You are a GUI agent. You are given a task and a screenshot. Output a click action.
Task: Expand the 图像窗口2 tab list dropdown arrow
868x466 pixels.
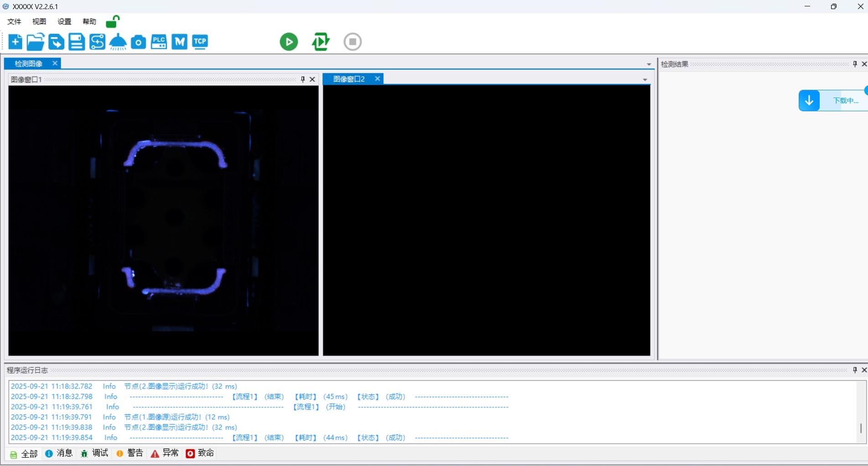(x=645, y=80)
